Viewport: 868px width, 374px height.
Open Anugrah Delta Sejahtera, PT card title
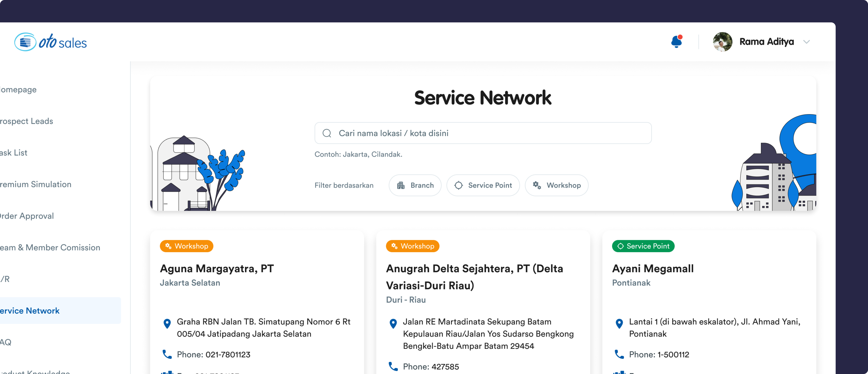[x=474, y=277]
